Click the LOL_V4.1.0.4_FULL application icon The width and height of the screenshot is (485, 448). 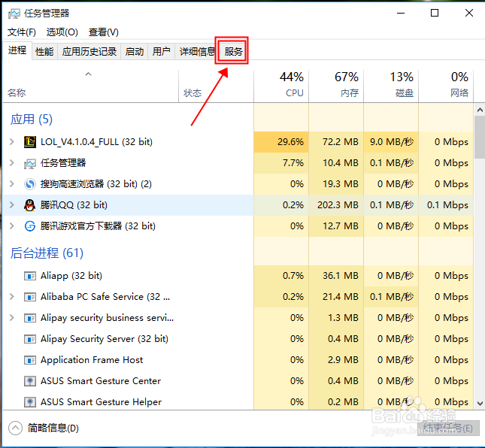click(x=29, y=142)
